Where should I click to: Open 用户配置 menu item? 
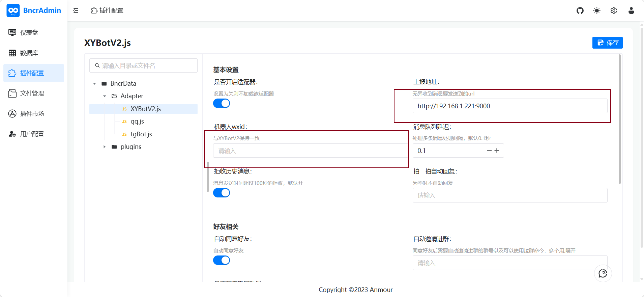[x=34, y=134]
